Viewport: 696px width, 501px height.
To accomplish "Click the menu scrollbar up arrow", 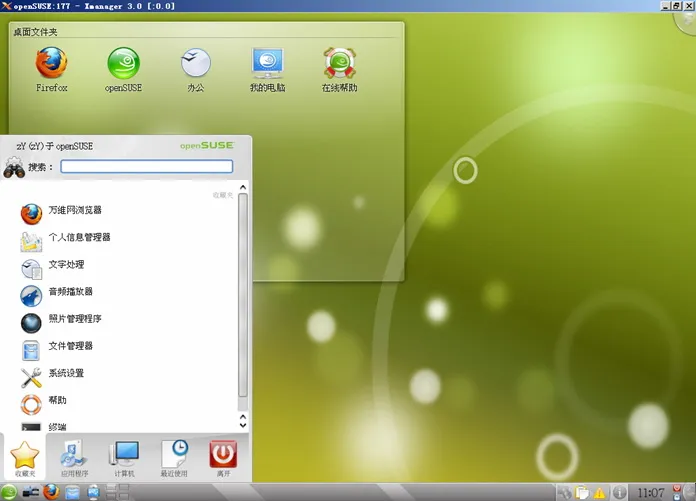I will (243, 187).
